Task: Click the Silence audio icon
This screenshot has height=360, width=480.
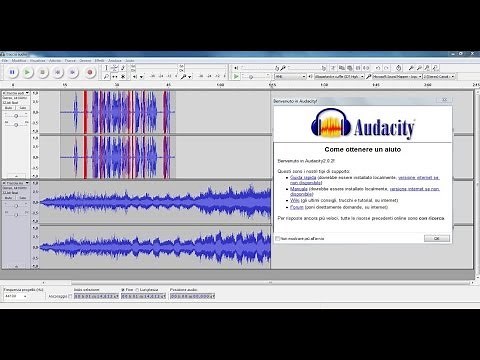Action: click(366, 68)
